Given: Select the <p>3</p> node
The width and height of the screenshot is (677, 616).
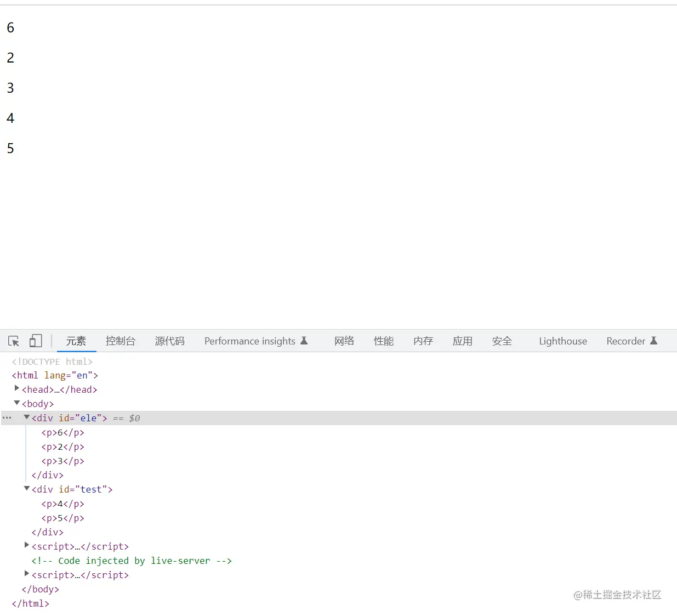Looking at the screenshot, I should (x=63, y=461).
